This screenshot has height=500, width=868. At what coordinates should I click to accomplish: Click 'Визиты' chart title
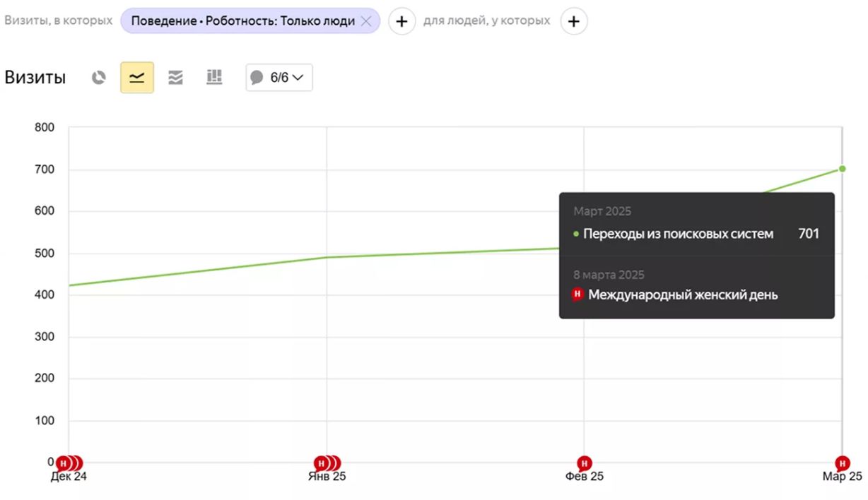pyautogui.click(x=35, y=78)
